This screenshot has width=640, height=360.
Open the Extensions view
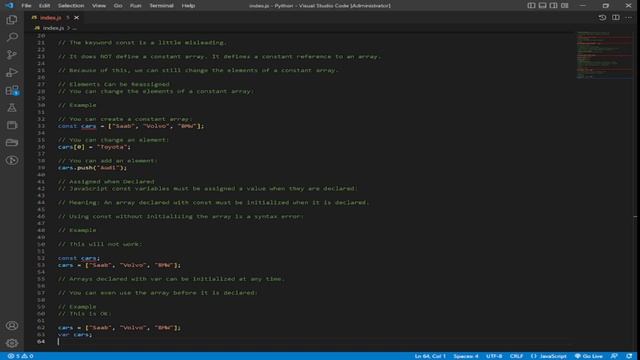(x=12, y=90)
